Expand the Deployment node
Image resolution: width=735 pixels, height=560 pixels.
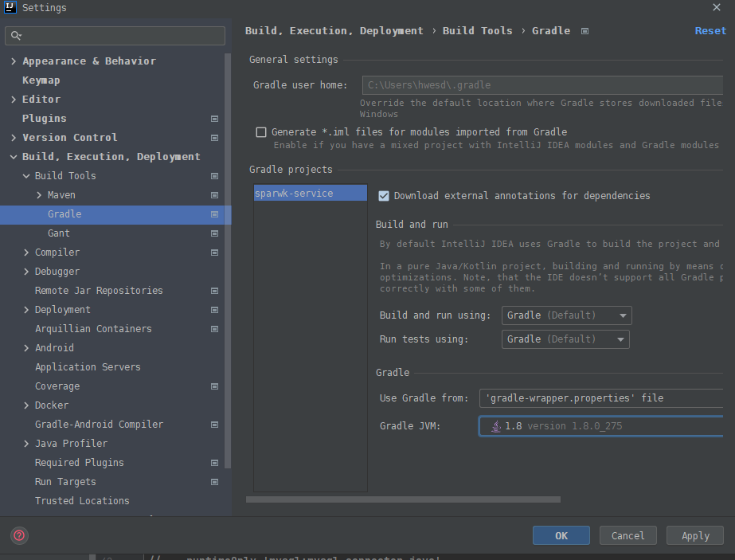(26, 310)
